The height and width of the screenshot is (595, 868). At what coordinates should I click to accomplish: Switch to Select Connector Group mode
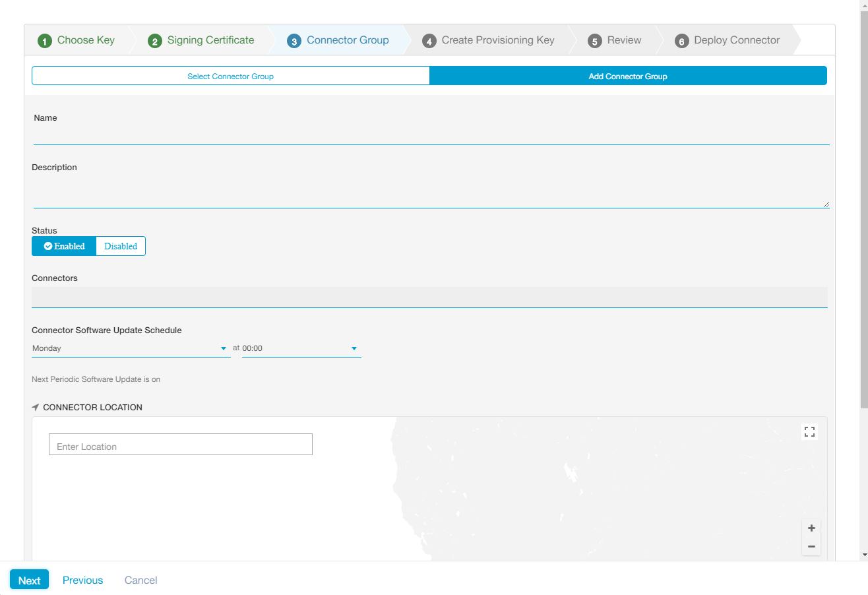click(230, 75)
